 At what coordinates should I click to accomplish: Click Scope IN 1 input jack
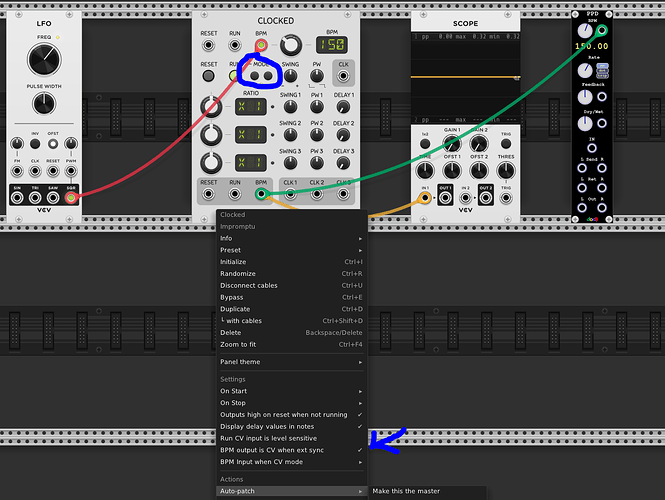tap(425, 198)
